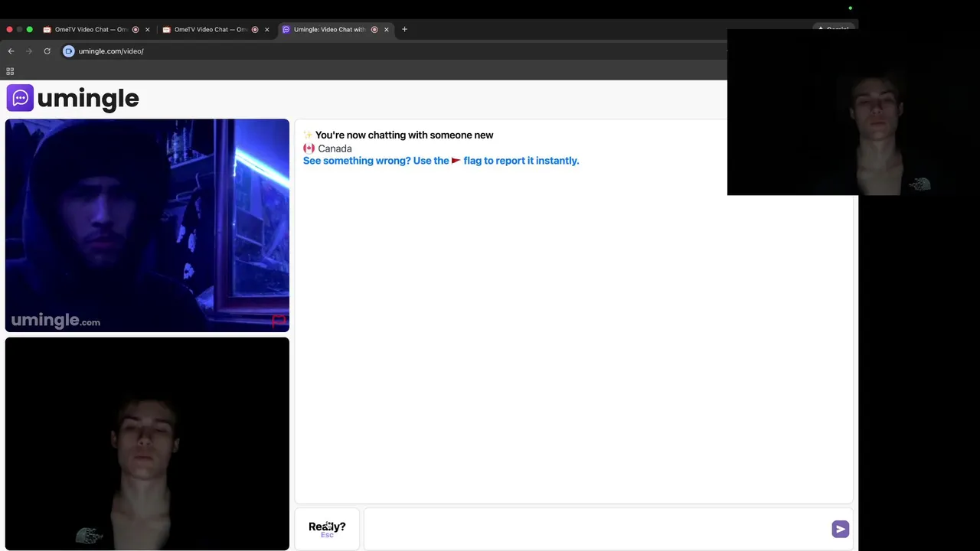This screenshot has height=551, width=980.
Task: Click recording indicator on first OmeTV tab
Action: pyautogui.click(x=136, y=30)
